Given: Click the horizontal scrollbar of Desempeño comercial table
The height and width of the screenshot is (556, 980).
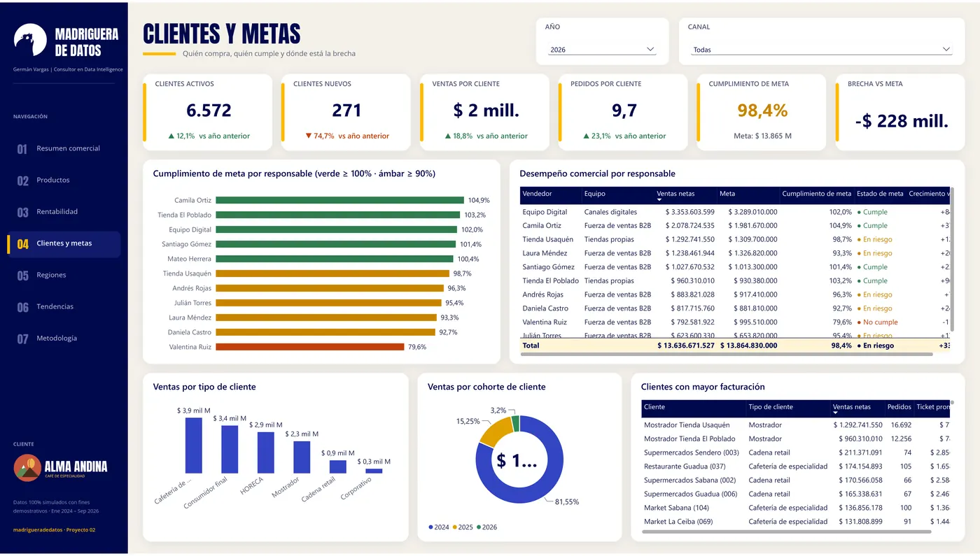Looking at the screenshot, I should [727, 355].
